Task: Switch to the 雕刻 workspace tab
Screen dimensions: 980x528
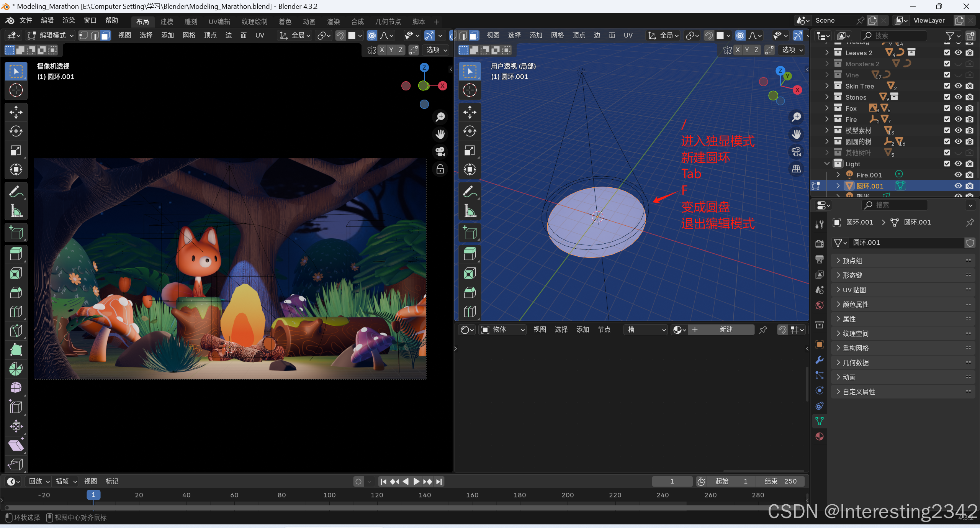Action: pos(191,22)
